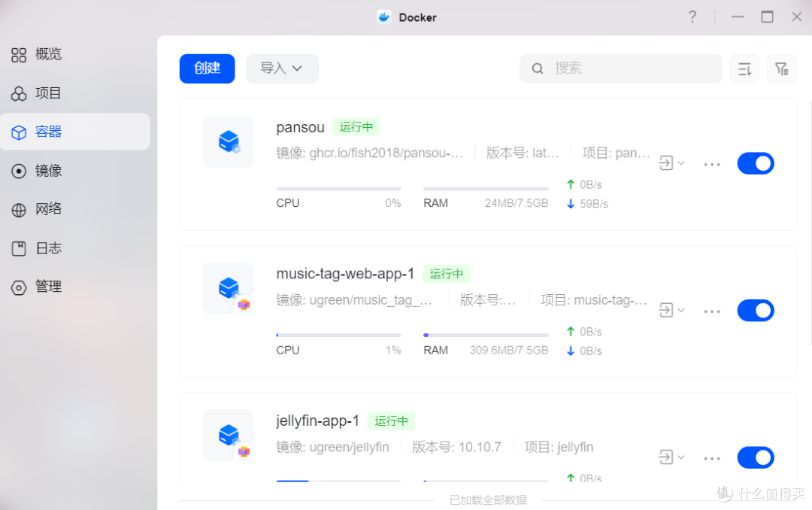812x510 pixels.
Task: Click the music-tag-web-app-1 RAM usage bar
Action: [486, 335]
